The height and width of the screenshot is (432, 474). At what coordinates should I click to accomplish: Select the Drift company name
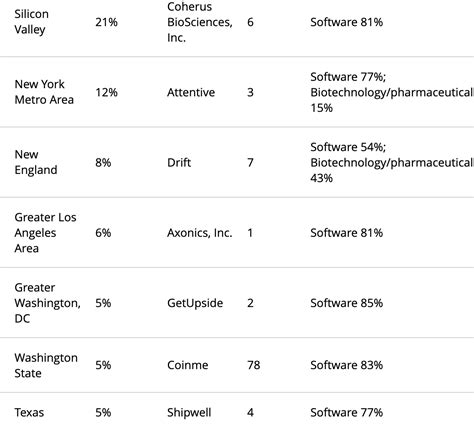click(179, 162)
